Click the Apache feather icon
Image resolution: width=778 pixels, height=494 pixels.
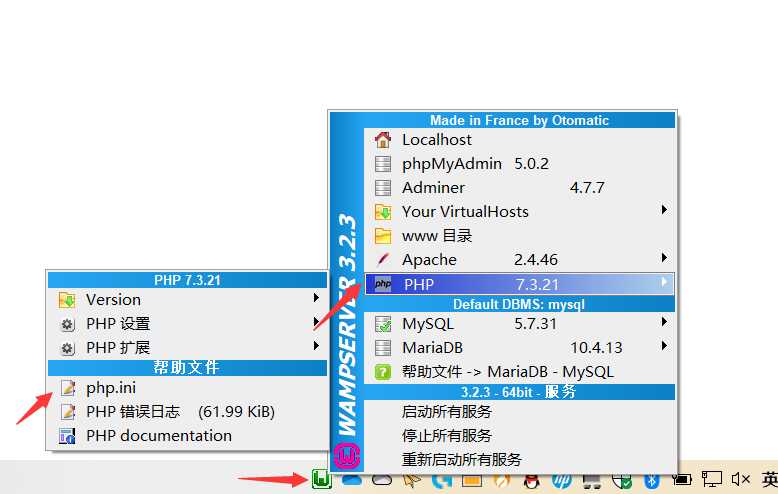point(383,259)
